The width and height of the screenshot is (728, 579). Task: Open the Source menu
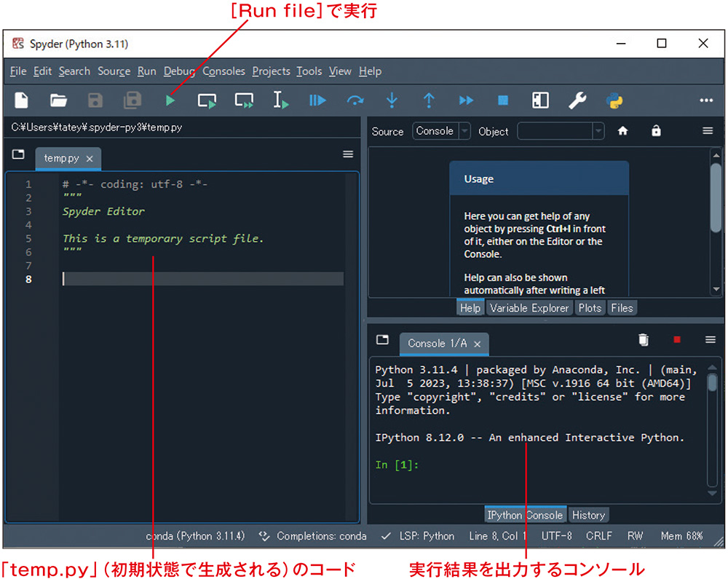(x=114, y=71)
